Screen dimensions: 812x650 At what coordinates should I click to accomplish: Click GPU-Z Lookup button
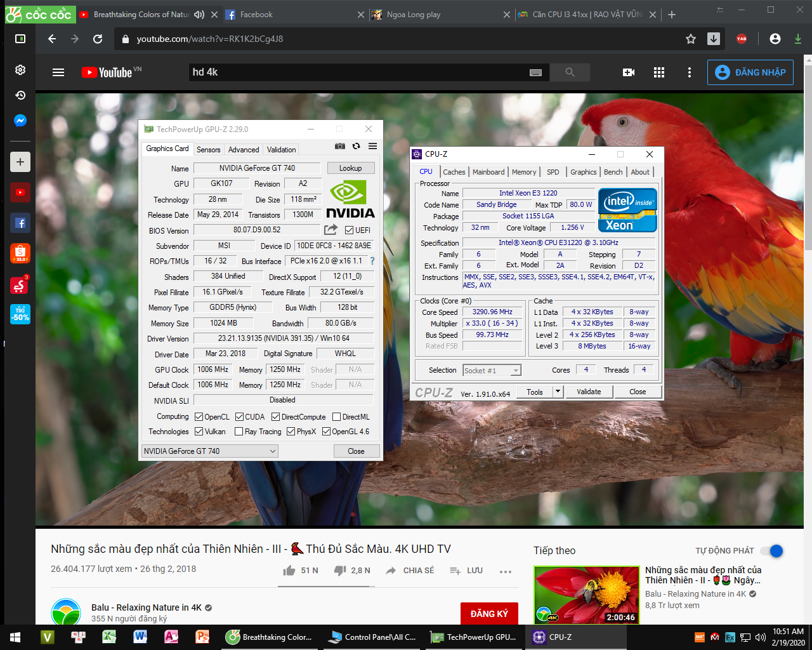click(x=351, y=168)
